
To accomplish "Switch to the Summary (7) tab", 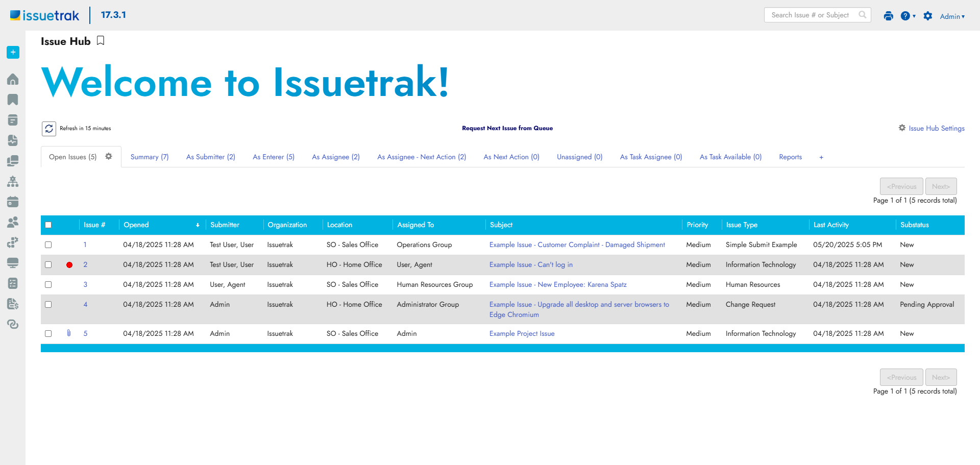I will pos(150,157).
